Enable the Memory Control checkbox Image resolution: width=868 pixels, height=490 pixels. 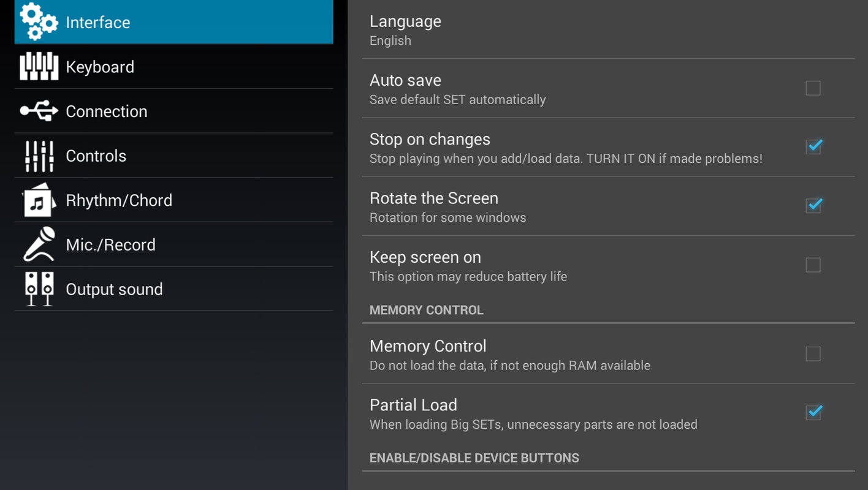(813, 354)
